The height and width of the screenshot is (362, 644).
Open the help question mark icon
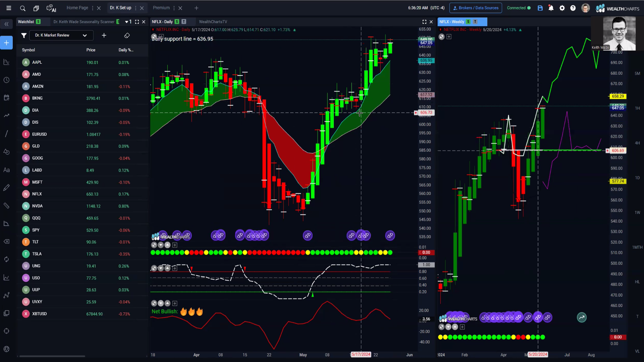573,8
